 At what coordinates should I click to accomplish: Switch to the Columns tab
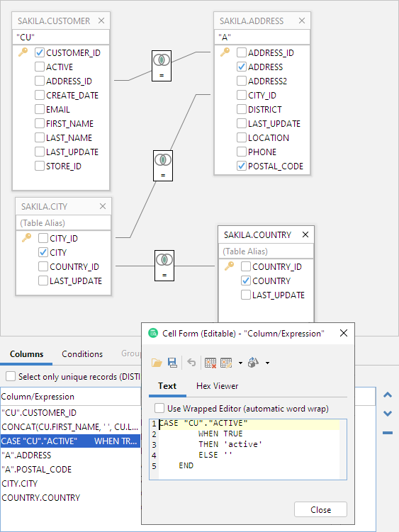click(26, 354)
